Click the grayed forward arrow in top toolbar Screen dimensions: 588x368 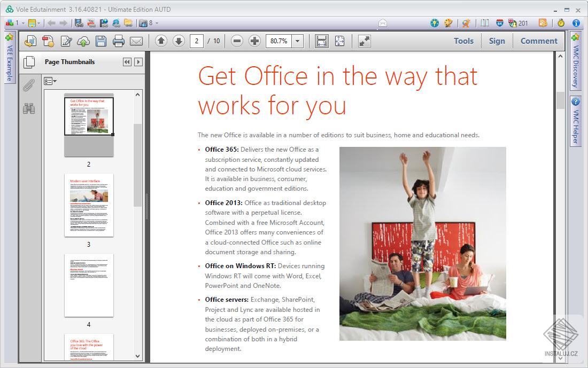(64, 24)
